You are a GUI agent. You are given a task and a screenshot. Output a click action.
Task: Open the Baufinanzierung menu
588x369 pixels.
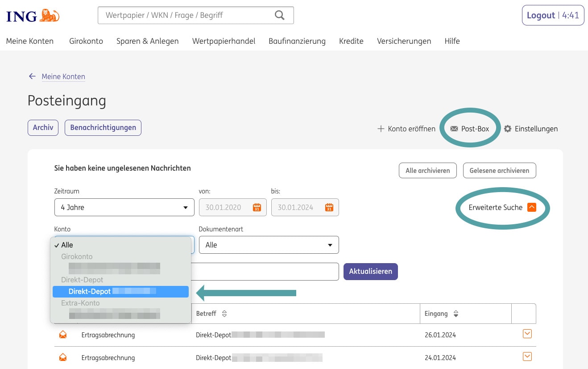pos(297,41)
